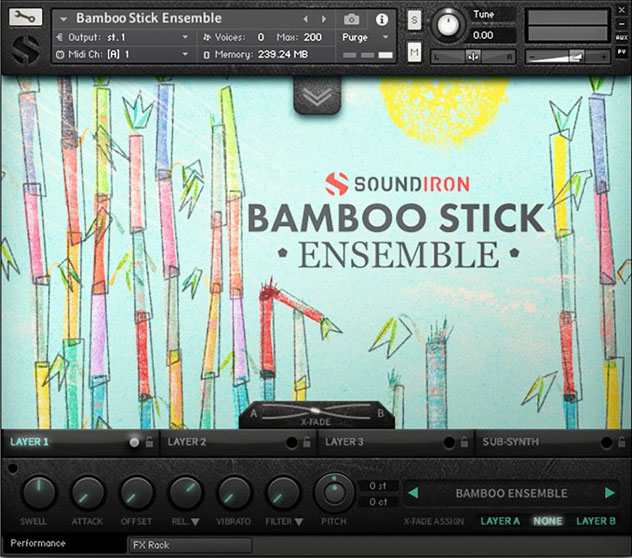Viewport: 632px width, 558px height.
Task: Switch to the FX Rack tab
Action: pyautogui.click(x=152, y=545)
